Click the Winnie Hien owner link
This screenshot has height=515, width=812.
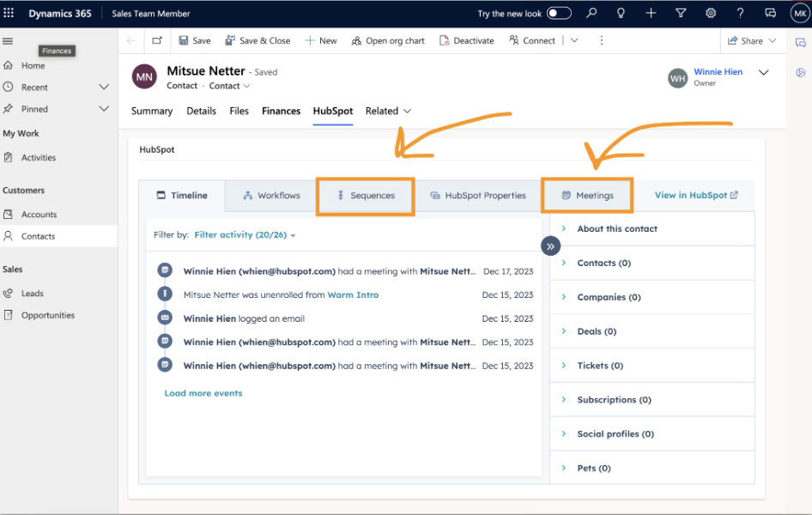[718, 71]
